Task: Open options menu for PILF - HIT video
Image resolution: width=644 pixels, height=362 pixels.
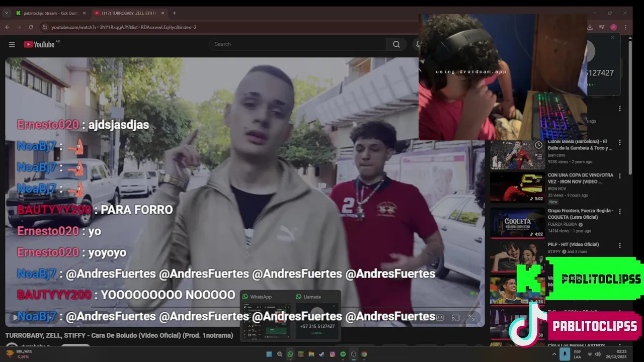Action: [x=620, y=245]
